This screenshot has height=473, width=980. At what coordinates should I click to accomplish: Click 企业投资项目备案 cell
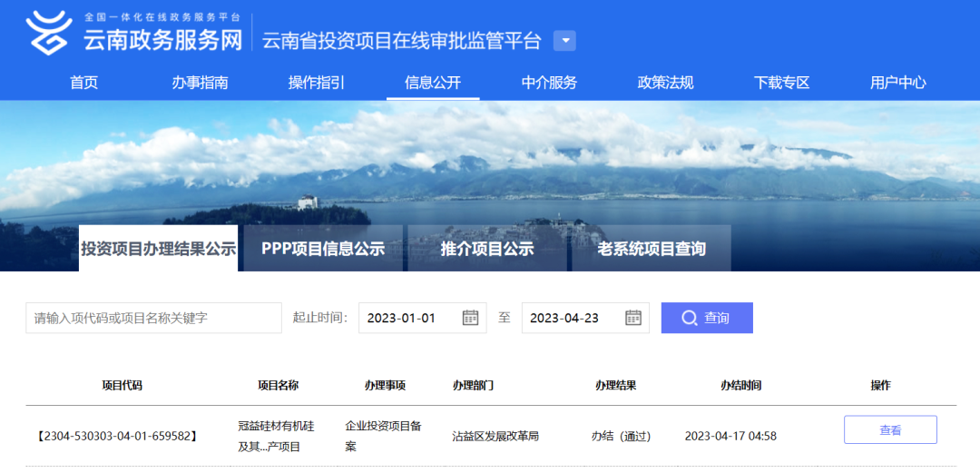point(384,436)
